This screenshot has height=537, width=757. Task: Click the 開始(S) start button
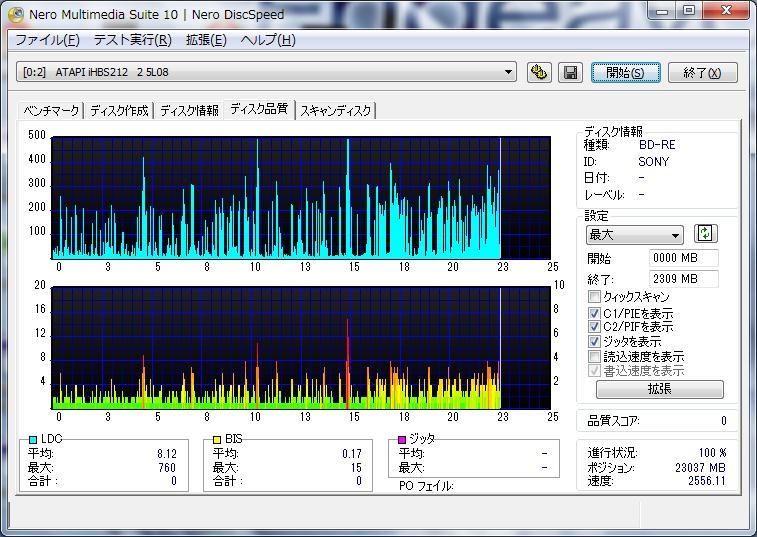coord(625,72)
